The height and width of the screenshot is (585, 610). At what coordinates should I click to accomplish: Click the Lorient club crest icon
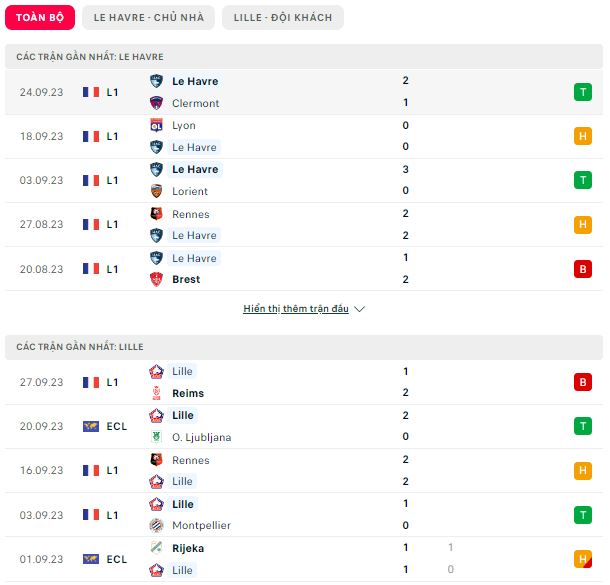click(156, 191)
